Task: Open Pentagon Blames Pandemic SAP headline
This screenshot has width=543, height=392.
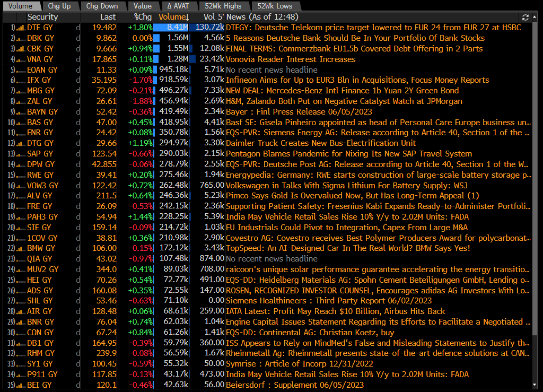Action: [x=349, y=154]
